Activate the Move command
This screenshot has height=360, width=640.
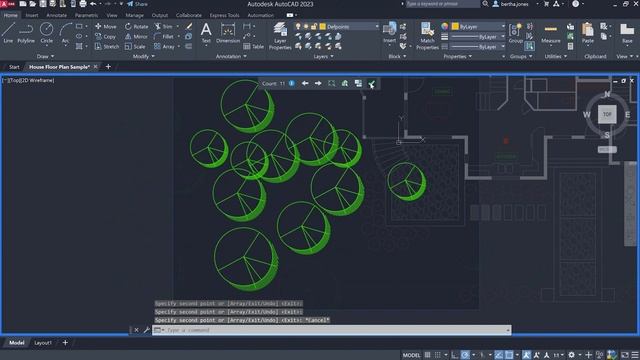pyautogui.click(x=106, y=26)
